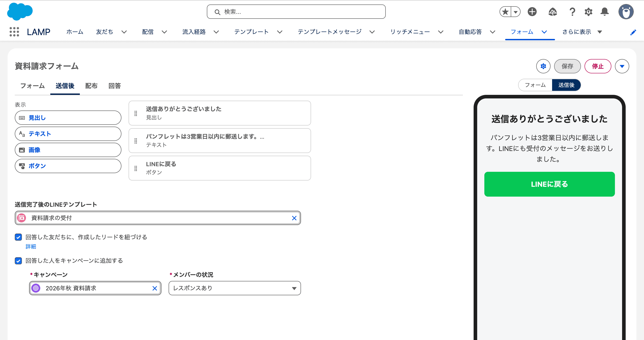Open the Trailhead guidance icon

(x=553, y=12)
